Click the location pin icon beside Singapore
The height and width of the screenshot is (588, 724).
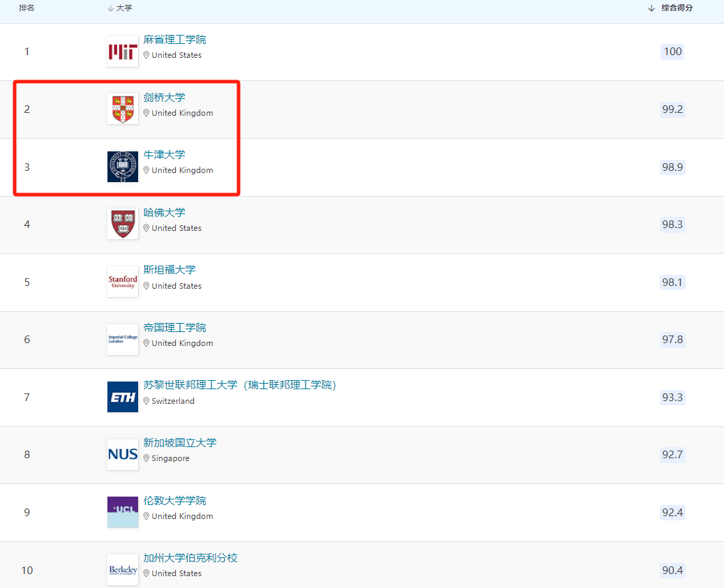(x=146, y=458)
